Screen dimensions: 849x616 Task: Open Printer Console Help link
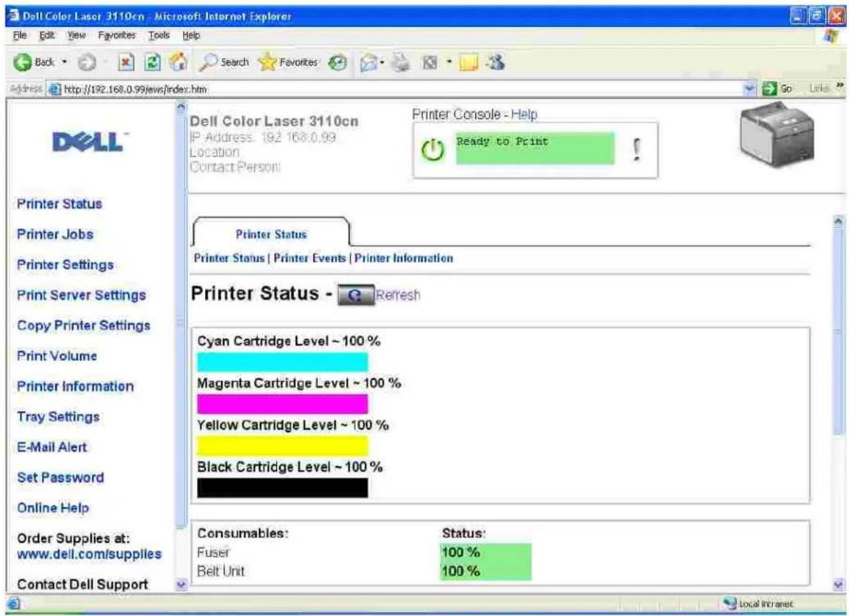524,113
